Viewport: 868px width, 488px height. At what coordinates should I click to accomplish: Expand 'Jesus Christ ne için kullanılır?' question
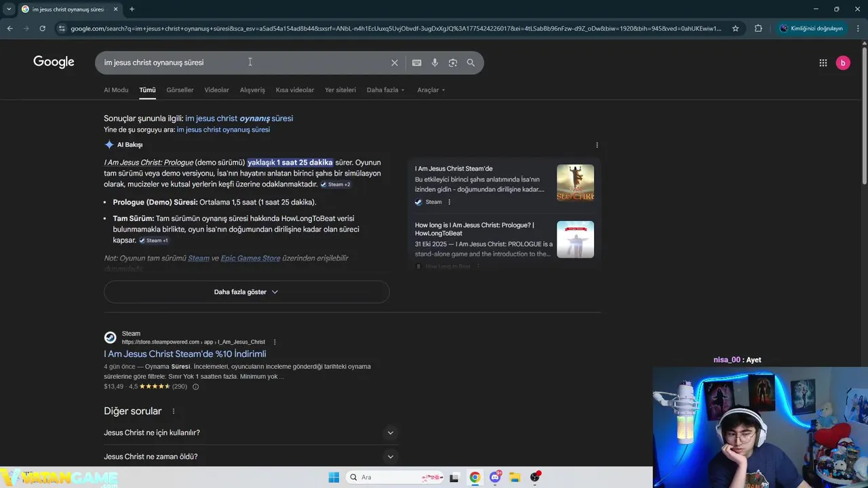coord(251,432)
